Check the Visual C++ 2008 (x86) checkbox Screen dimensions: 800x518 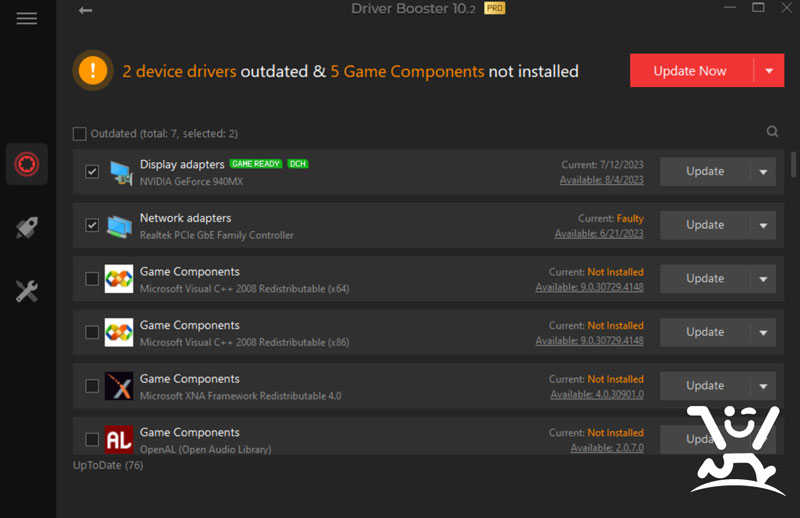[92, 332]
